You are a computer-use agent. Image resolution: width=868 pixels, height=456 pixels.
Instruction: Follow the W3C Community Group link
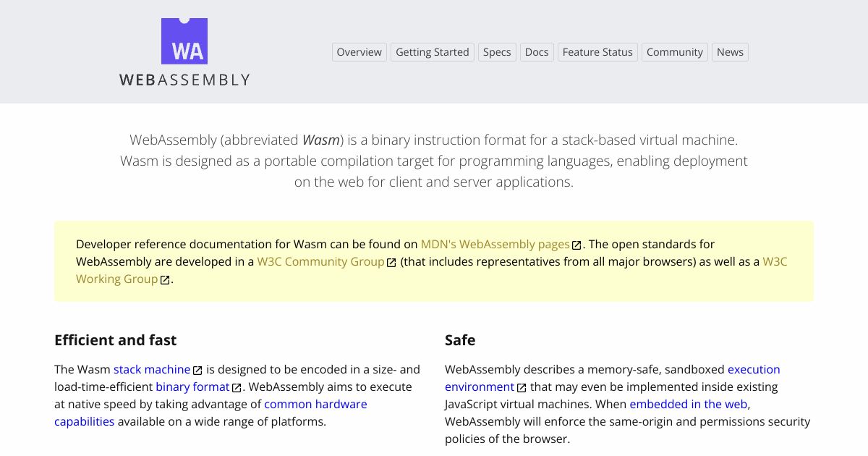pyautogui.click(x=320, y=262)
